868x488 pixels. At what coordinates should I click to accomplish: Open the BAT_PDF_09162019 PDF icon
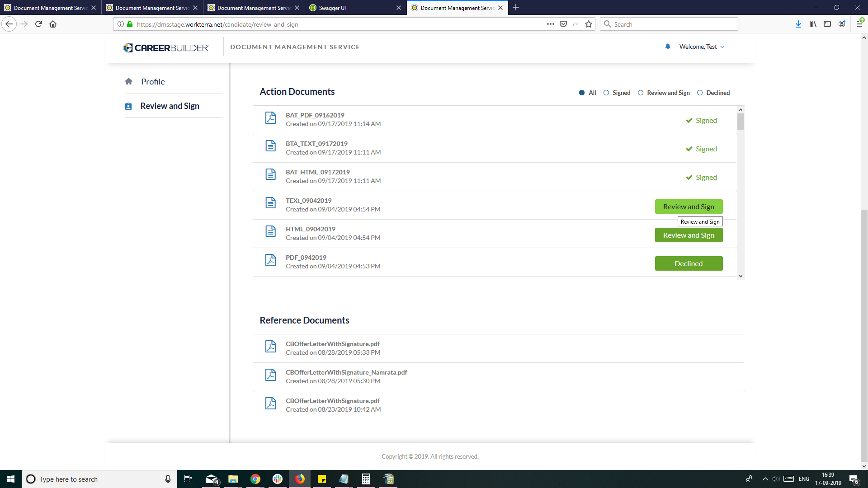(x=270, y=117)
